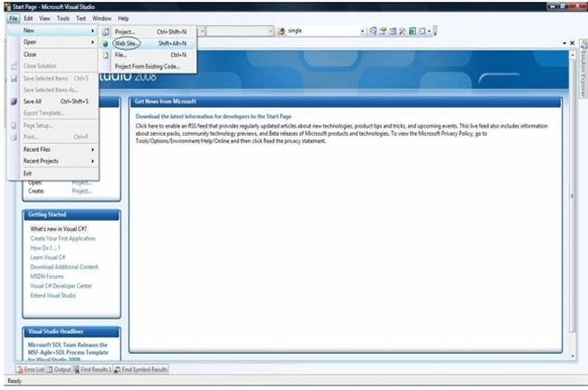Click the New Project icon in submenu

pyautogui.click(x=106, y=33)
